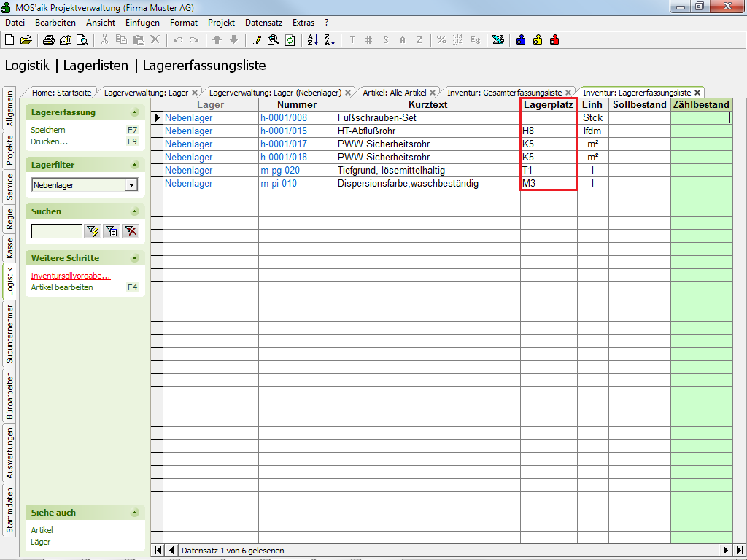Collapse the Lagerfilter panel
The width and height of the screenshot is (747, 560).
tap(135, 165)
